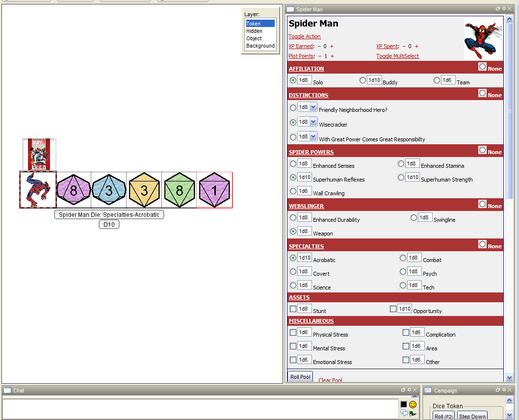This screenshot has height=420, width=519.
Task: Click the Campaign panel grid icon
Action: pyautogui.click(x=428, y=390)
